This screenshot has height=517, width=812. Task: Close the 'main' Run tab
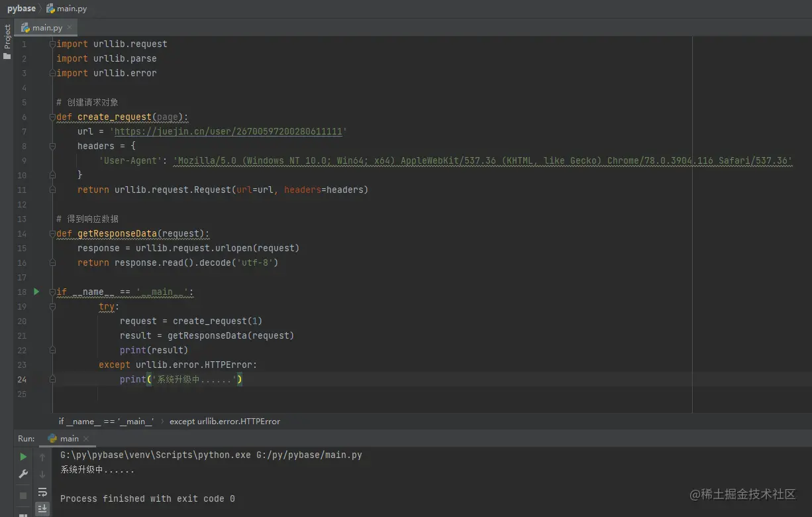[86, 439]
